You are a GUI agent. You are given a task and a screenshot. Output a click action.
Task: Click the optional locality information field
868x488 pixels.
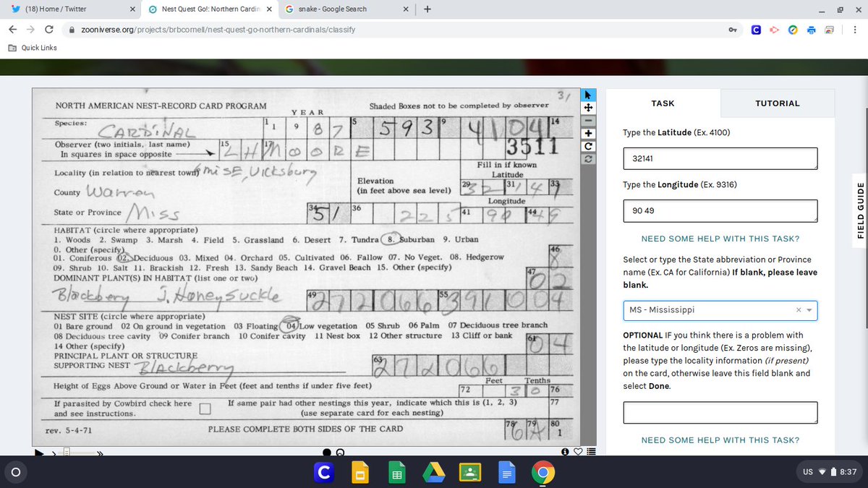pos(720,413)
